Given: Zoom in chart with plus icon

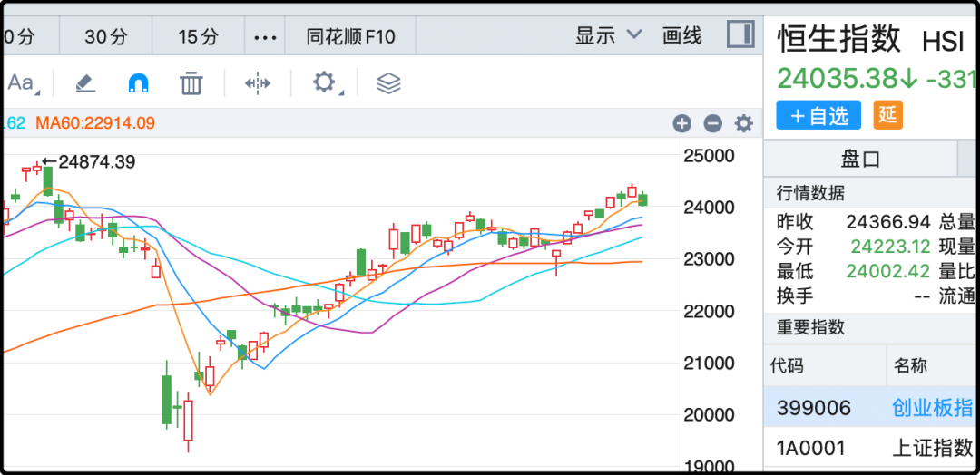Looking at the screenshot, I should pos(682,124).
